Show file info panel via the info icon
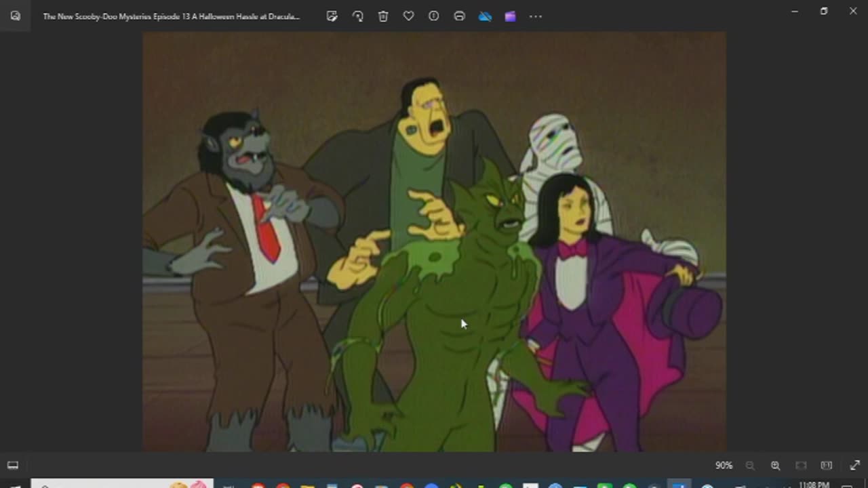Viewport: 868px width, 488px height. pyautogui.click(x=434, y=16)
